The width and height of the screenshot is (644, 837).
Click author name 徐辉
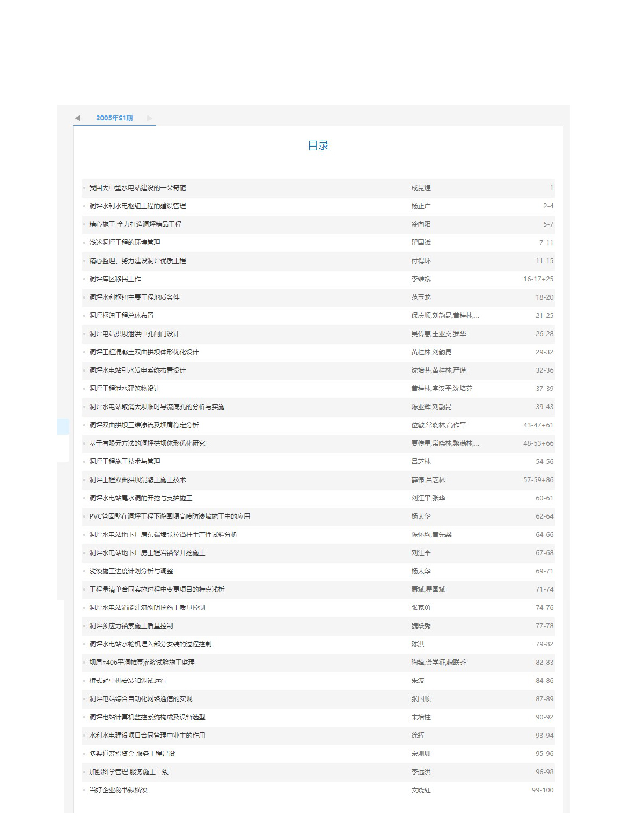point(418,736)
